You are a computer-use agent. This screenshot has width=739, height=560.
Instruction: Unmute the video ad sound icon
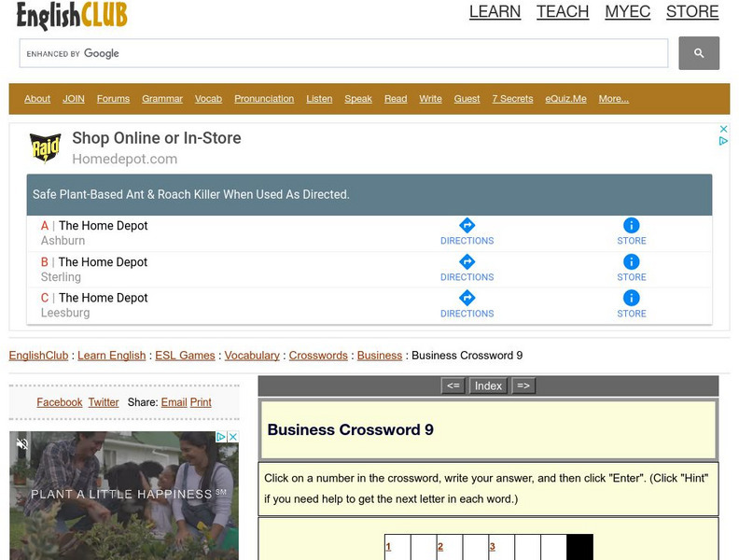(x=22, y=443)
